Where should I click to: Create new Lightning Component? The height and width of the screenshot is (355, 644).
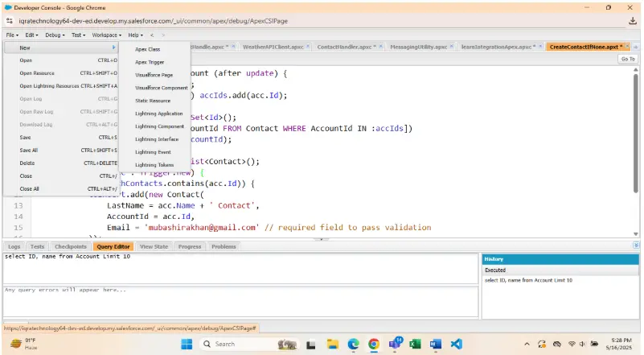[x=155, y=126]
